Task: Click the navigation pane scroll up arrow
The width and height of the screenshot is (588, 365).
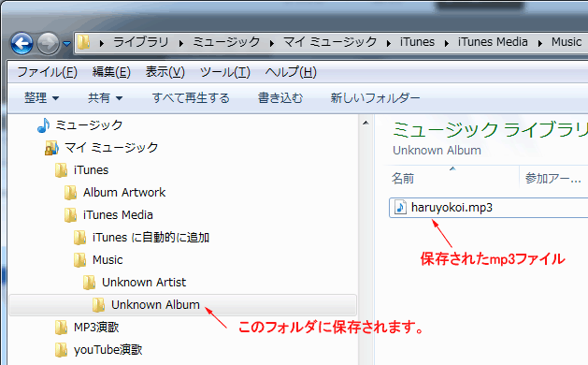Action: (366, 123)
